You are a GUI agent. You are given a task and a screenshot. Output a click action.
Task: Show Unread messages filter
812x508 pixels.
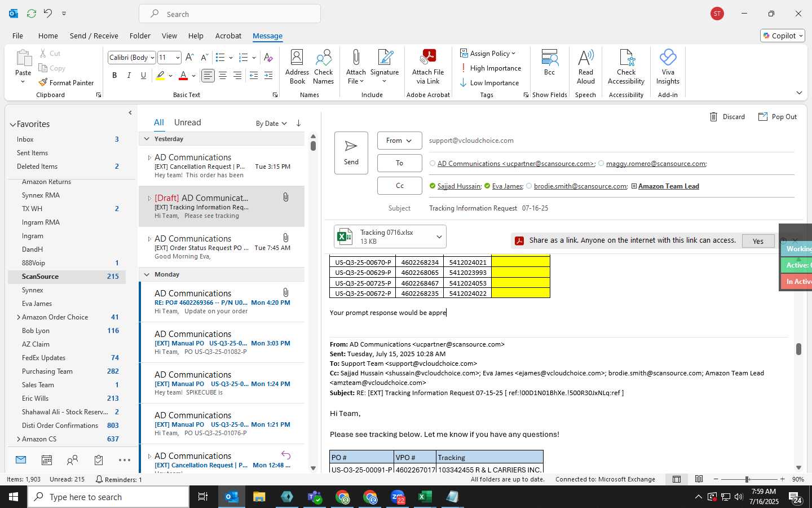[x=188, y=122]
